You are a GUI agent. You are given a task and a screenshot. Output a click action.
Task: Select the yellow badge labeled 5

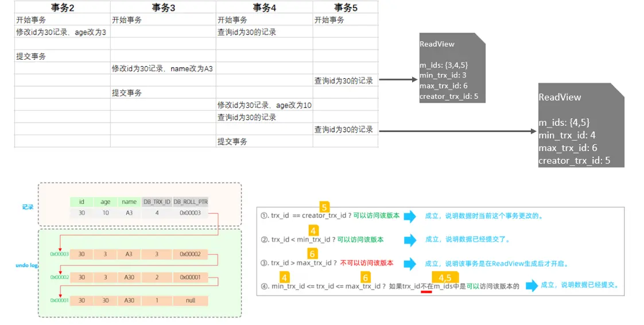coord(324,207)
